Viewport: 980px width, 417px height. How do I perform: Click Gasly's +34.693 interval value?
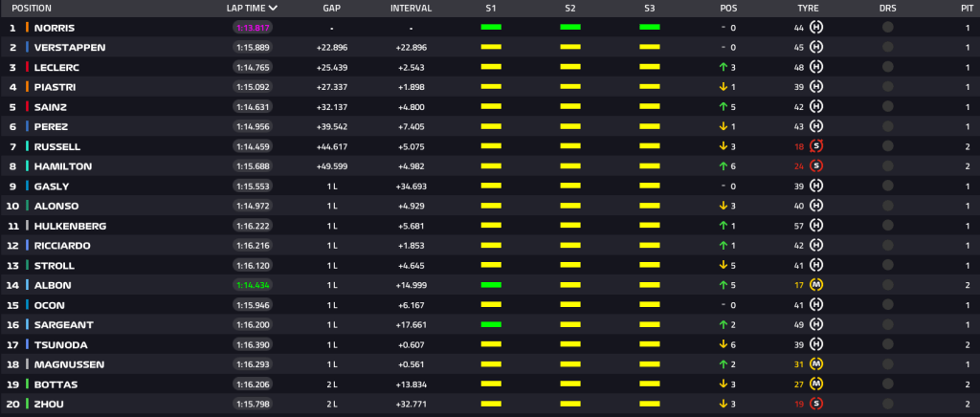(411, 187)
